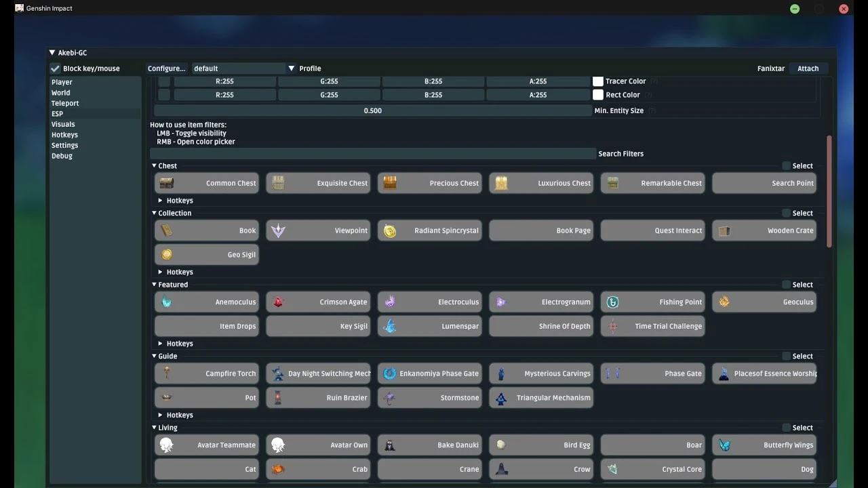Open the Player sidebar tab
The image size is (868, 488).
(95, 82)
